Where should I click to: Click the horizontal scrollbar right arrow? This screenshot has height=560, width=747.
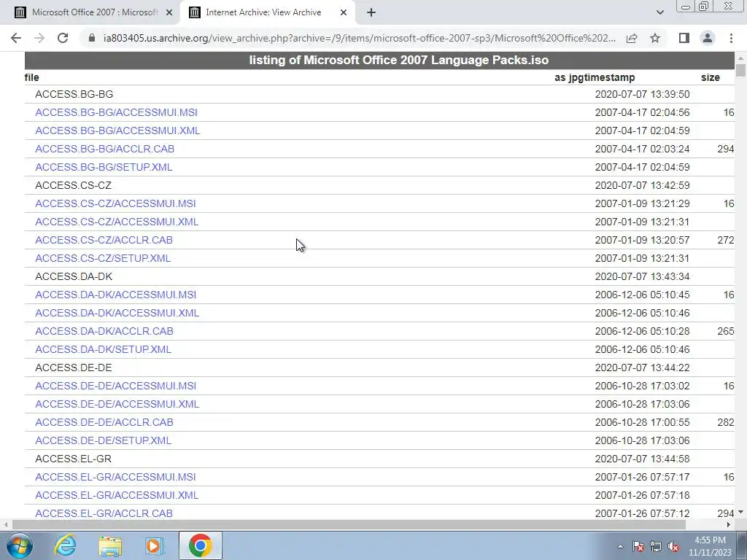coord(729,525)
